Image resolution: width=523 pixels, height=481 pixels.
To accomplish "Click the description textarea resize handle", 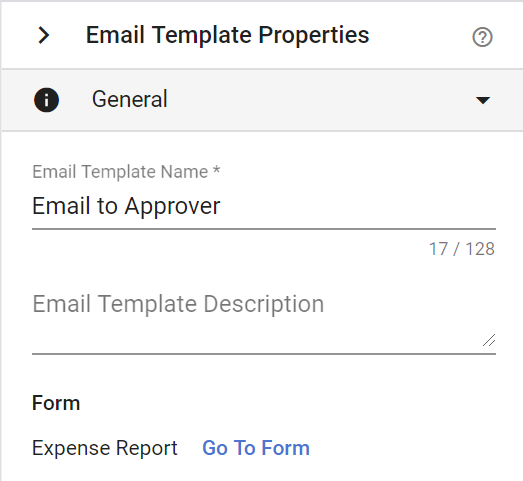I will 489,340.
